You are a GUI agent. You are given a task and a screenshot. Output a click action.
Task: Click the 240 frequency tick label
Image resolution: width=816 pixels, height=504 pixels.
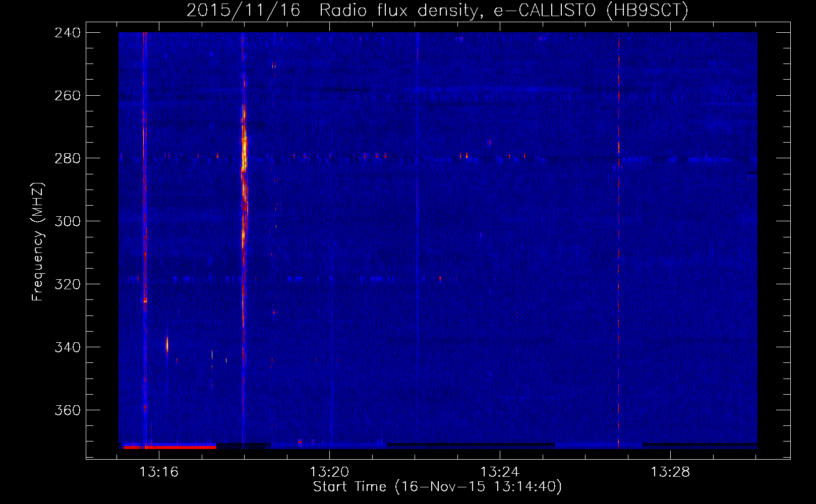tap(68, 33)
